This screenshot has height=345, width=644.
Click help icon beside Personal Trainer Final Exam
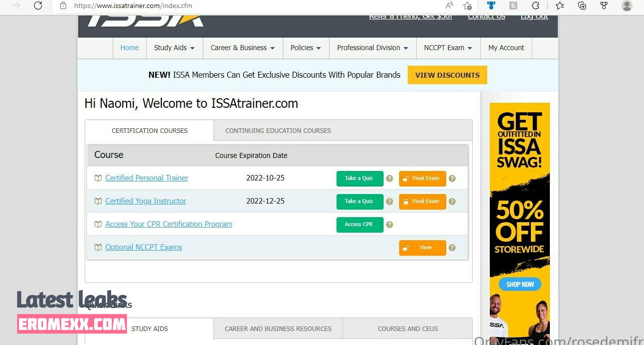point(452,179)
